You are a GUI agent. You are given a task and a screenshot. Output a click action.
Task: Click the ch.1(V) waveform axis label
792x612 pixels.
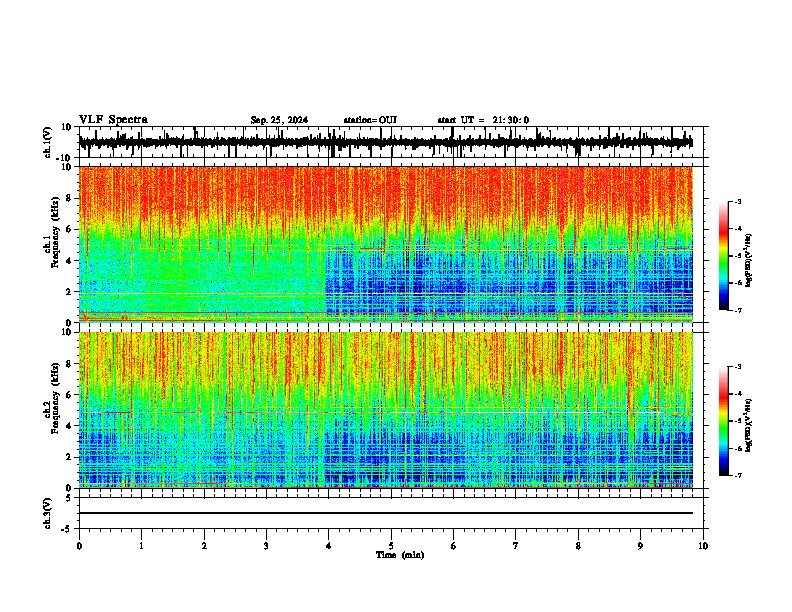pyautogui.click(x=48, y=142)
